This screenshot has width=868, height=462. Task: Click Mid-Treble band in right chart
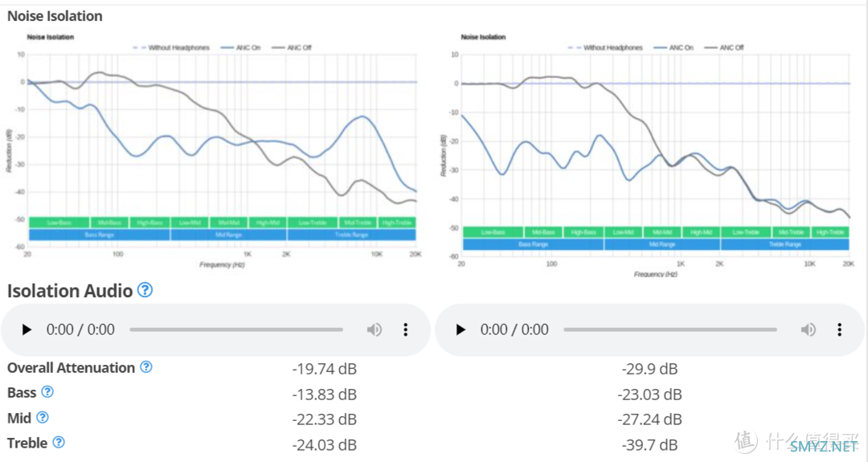click(791, 232)
